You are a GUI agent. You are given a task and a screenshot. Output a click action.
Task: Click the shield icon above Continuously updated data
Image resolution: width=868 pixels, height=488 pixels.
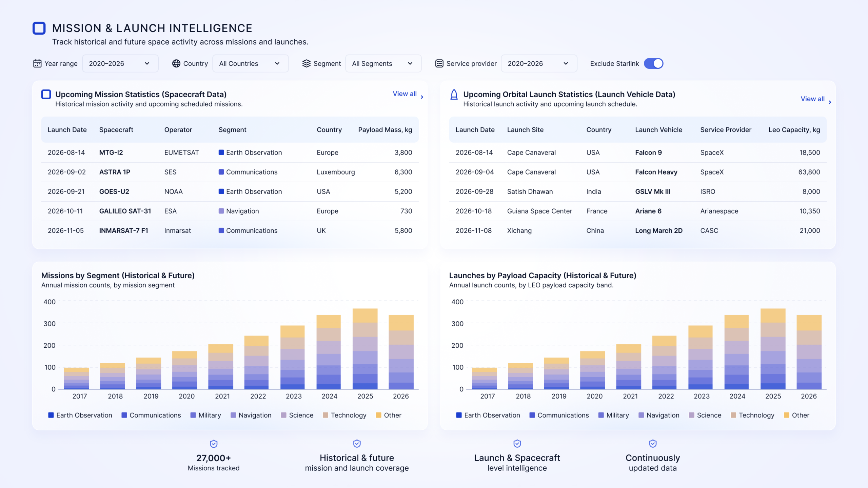(653, 444)
